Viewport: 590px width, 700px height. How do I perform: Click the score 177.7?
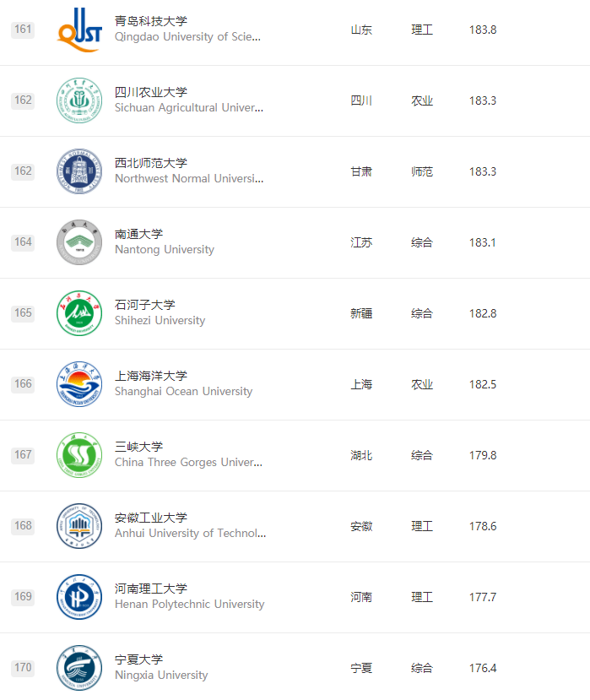click(x=483, y=598)
